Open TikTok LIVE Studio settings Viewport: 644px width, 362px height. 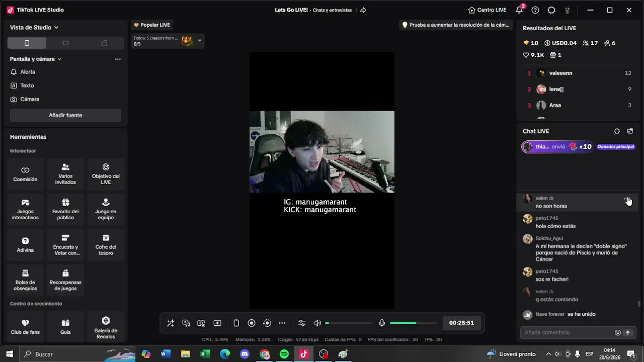point(551,10)
